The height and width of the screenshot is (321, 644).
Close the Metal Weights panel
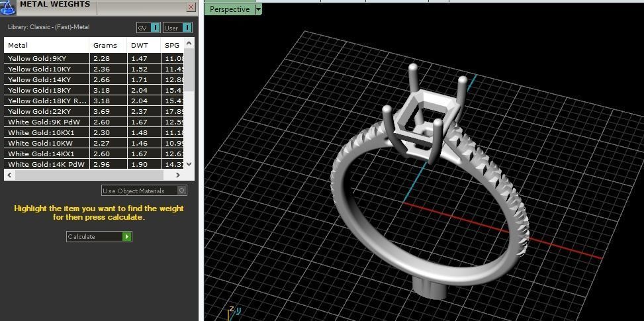coord(191,7)
